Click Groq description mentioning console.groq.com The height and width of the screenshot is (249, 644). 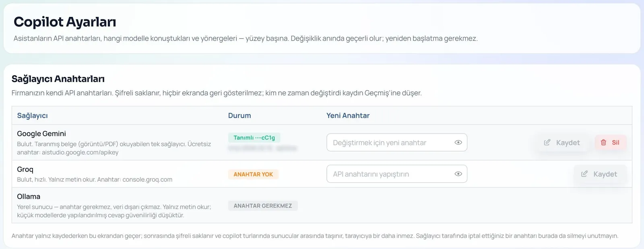pyautogui.click(x=95, y=179)
